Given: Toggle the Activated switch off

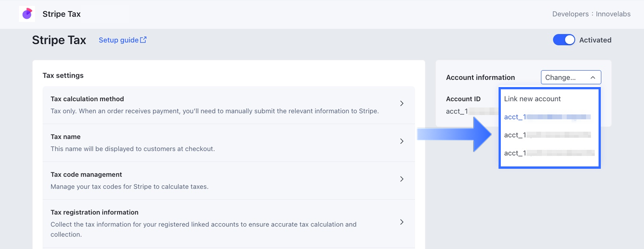Looking at the screenshot, I should coord(564,40).
